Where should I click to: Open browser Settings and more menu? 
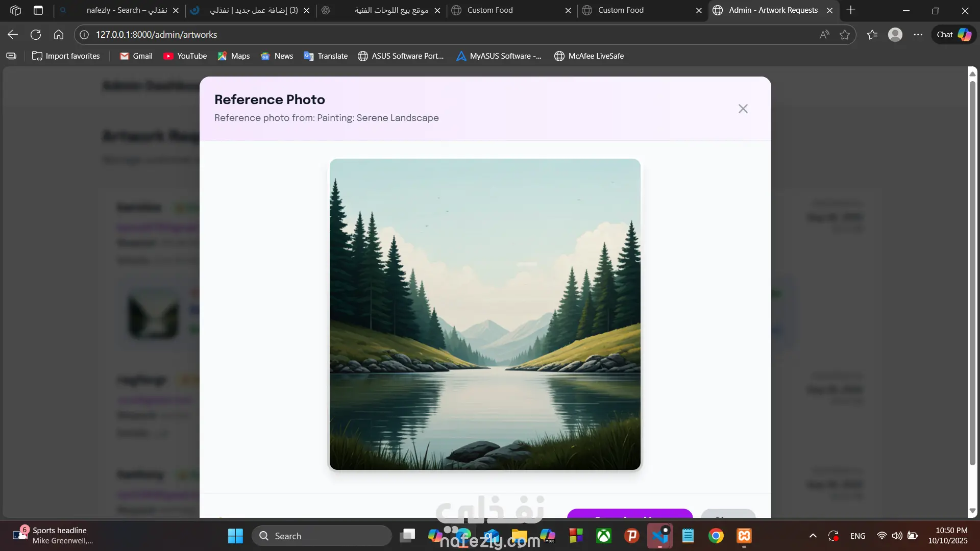pyautogui.click(x=918, y=35)
